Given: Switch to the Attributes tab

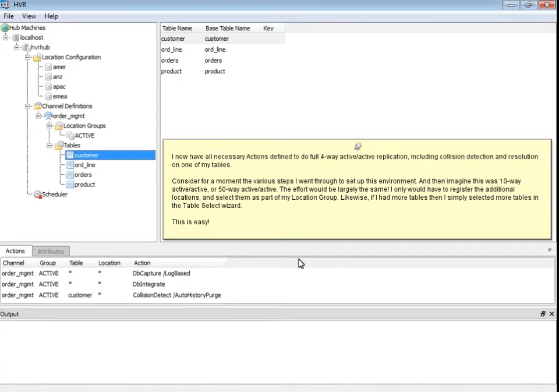Looking at the screenshot, I should (x=51, y=251).
